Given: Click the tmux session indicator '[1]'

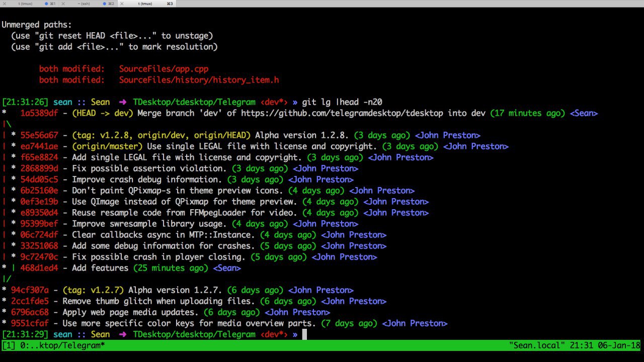Looking at the screenshot, I should click(x=9, y=345).
